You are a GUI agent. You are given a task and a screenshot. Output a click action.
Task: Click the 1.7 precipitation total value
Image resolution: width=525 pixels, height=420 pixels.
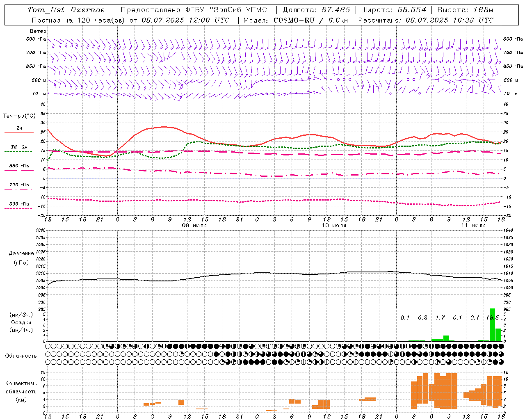pos(440,317)
